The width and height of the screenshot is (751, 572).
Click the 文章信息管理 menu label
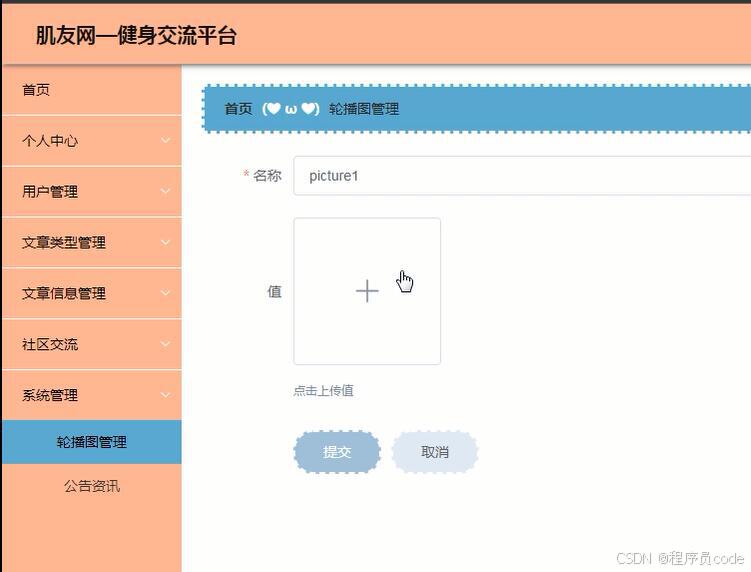[x=64, y=293]
